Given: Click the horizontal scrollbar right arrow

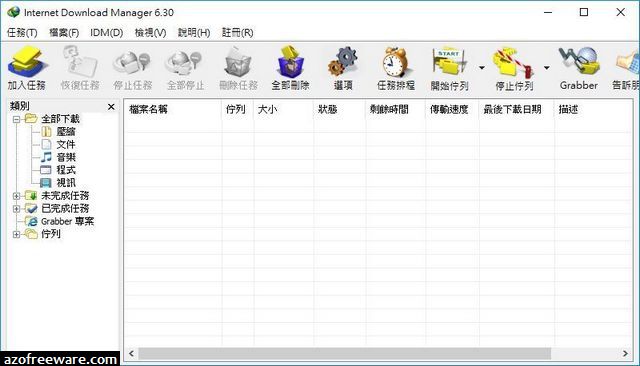Looking at the screenshot, I should click(625, 353).
